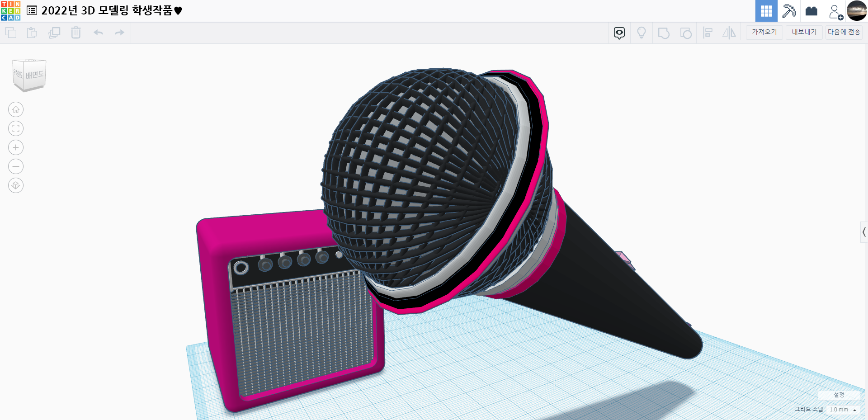This screenshot has width=868, height=420.
Task: Click the Delete trash icon
Action: tap(76, 33)
